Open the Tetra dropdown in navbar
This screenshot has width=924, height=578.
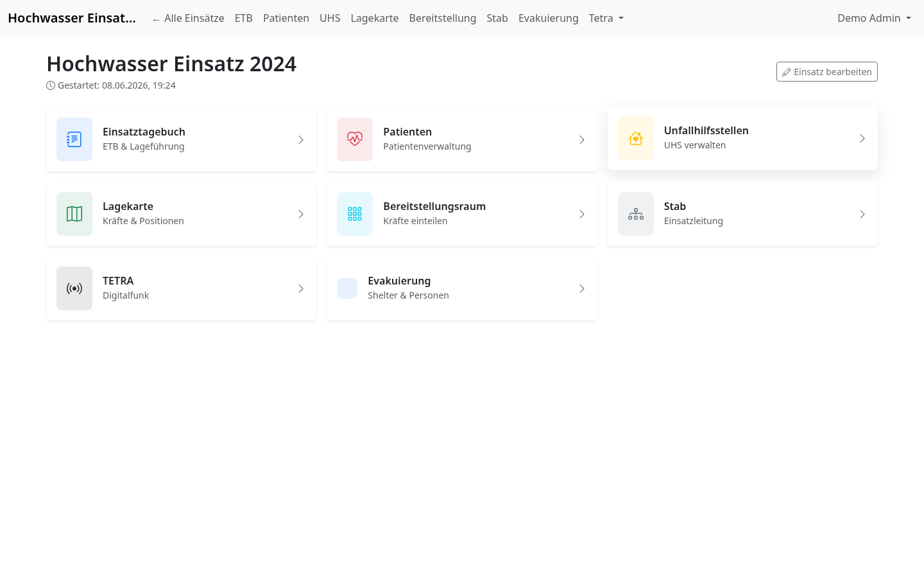point(606,18)
